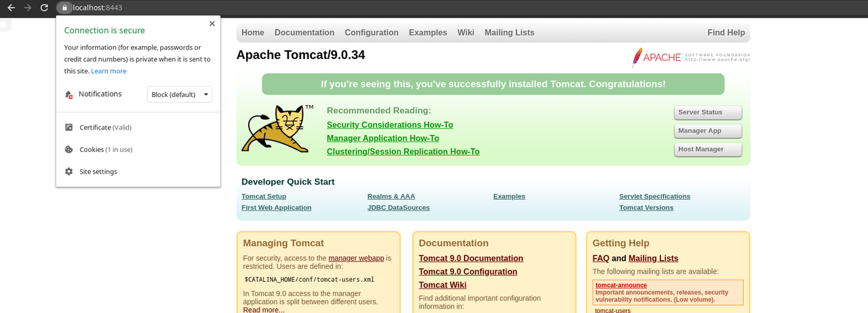Click the Learn more link
The width and height of the screenshot is (868, 313).
(x=108, y=71)
